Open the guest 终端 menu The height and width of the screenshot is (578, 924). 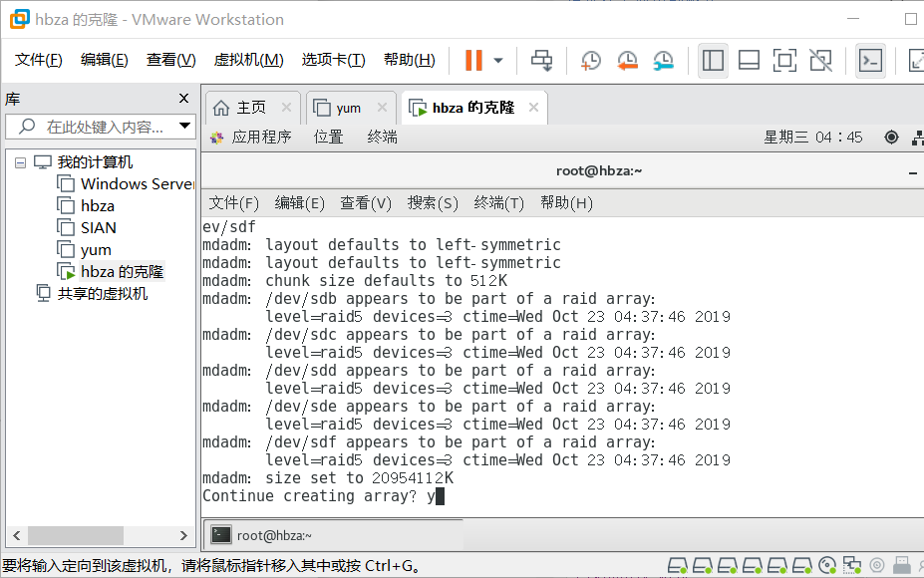point(382,138)
